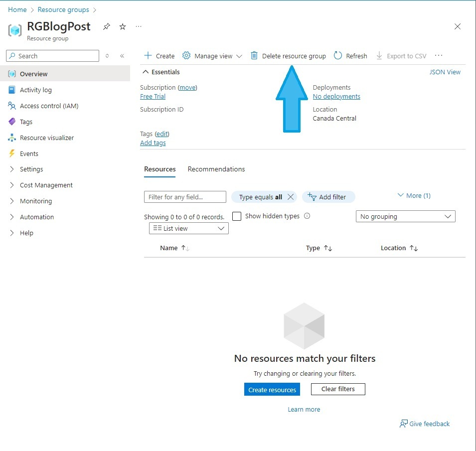This screenshot has width=476, height=451.
Task: Click Give feedback
Action: tap(424, 424)
